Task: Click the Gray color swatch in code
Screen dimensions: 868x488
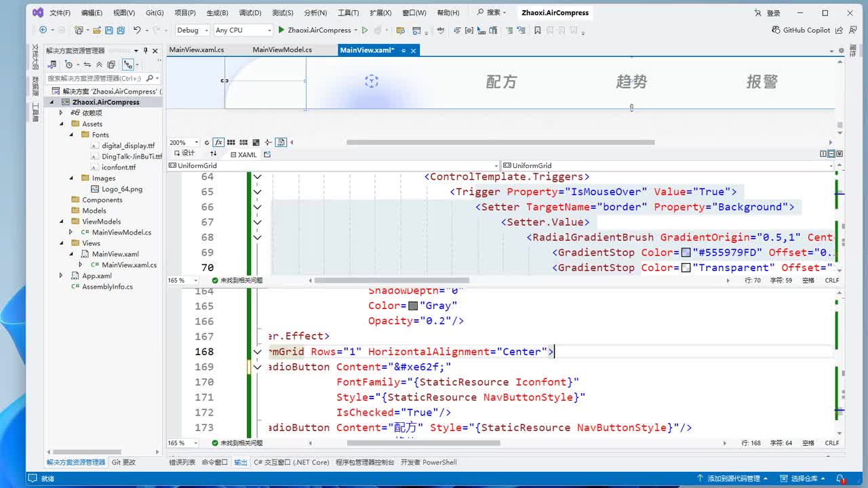Action: click(x=413, y=306)
